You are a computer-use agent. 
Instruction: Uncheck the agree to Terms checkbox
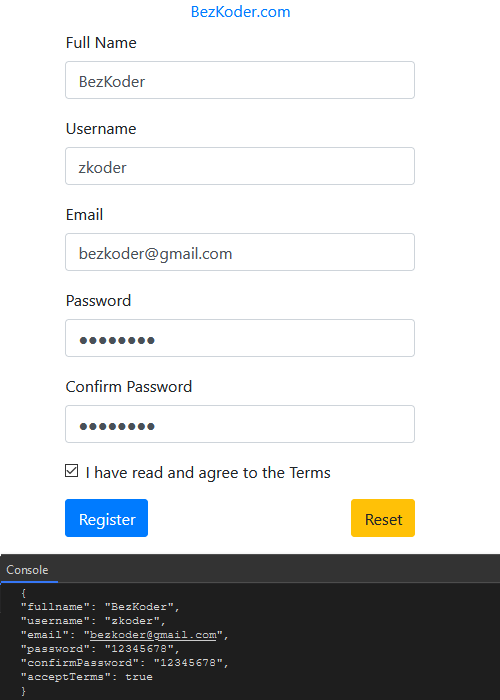pos(71,471)
